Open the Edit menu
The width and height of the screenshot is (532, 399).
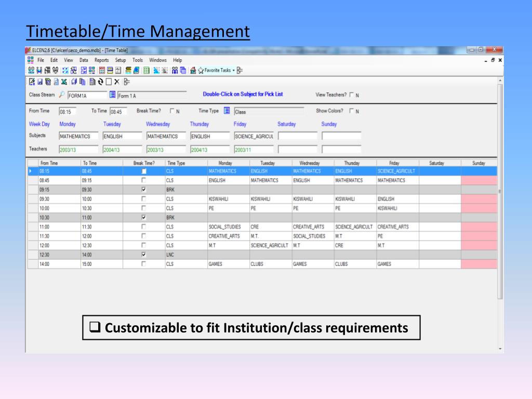pyautogui.click(x=54, y=60)
